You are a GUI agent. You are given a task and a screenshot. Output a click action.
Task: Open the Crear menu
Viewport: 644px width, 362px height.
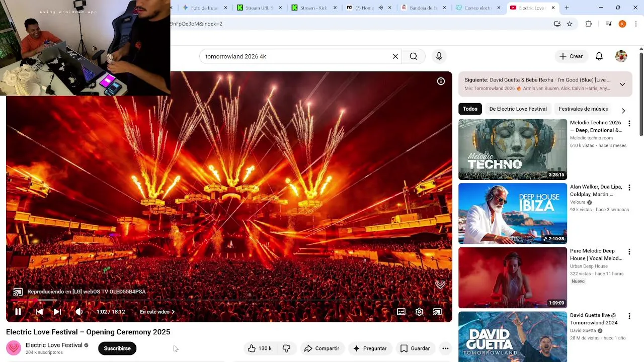pos(571,56)
